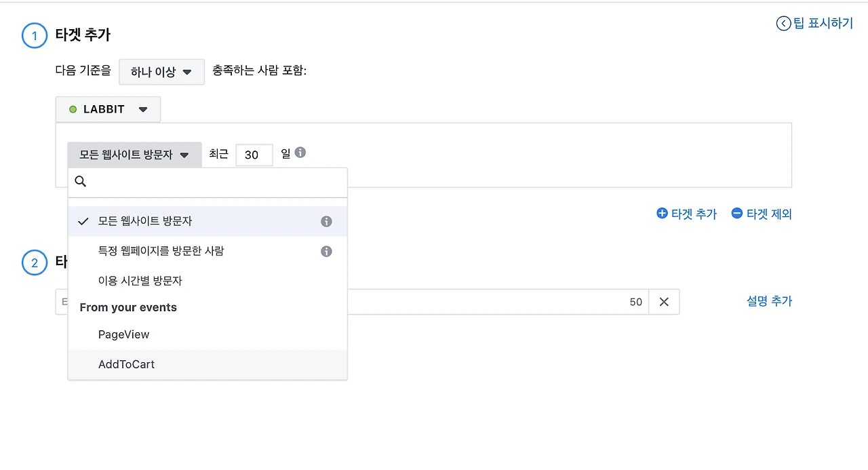868x470 pixels.
Task: Click the X icon to clear audience name
Action: click(x=664, y=302)
